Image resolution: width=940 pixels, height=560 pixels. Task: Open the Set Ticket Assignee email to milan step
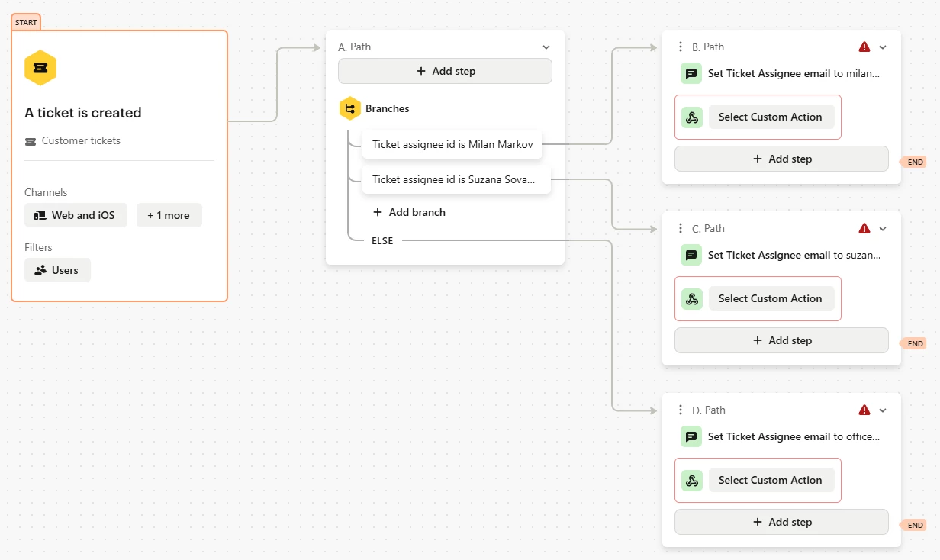point(794,74)
